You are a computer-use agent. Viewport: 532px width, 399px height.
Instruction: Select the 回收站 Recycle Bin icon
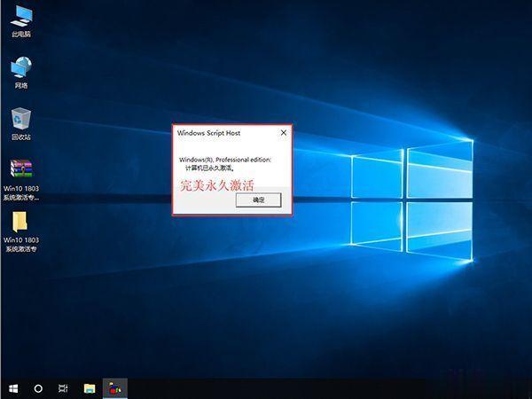point(20,119)
